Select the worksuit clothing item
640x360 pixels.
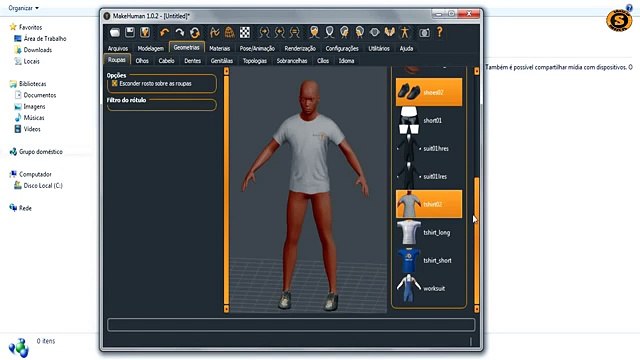(x=429, y=288)
